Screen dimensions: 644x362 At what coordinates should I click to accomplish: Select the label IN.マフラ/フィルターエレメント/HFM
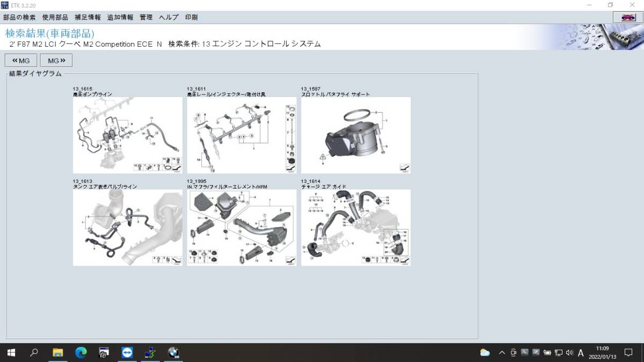(227, 187)
